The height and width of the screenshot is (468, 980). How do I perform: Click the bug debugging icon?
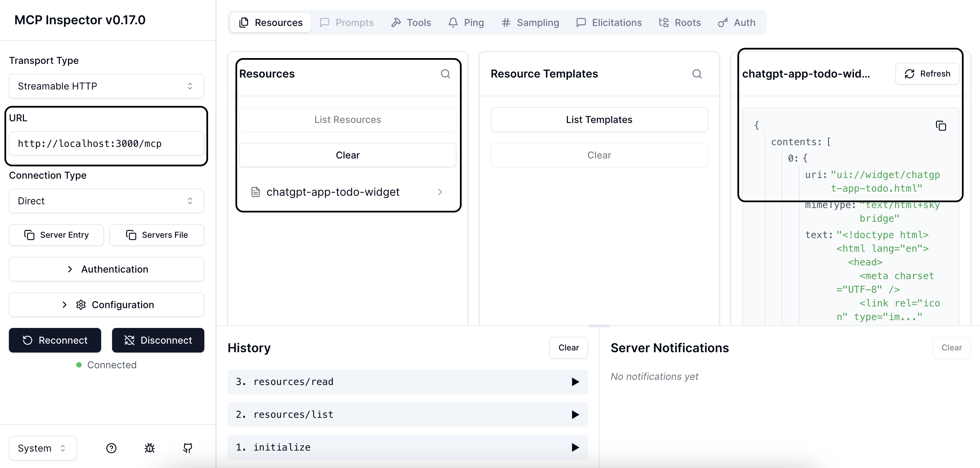click(150, 448)
